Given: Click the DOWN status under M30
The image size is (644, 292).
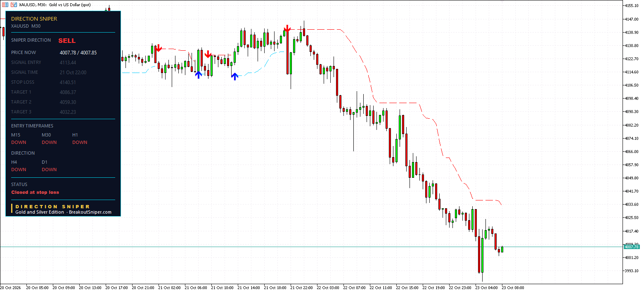Looking at the screenshot, I should tap(49, 142).
